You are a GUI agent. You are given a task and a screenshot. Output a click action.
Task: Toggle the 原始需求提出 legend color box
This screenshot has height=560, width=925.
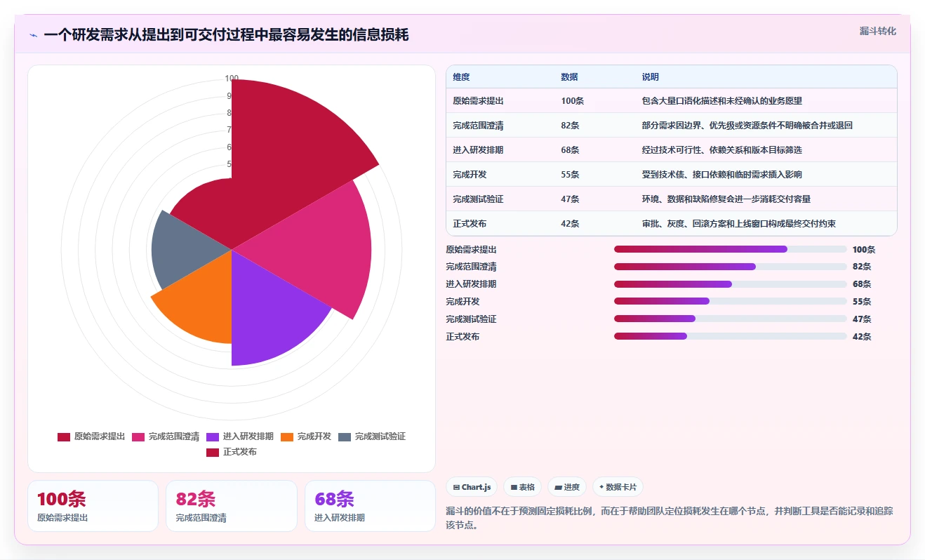point(64,436)
